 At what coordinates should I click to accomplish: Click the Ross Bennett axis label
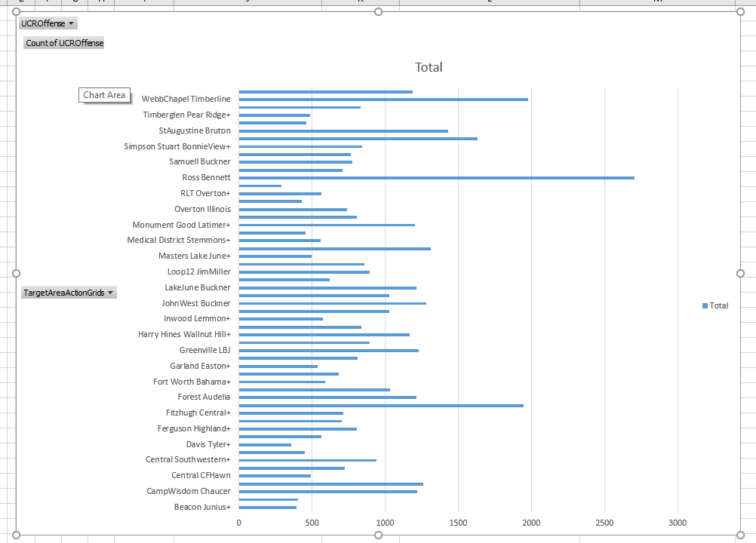[x=207, y=177]
